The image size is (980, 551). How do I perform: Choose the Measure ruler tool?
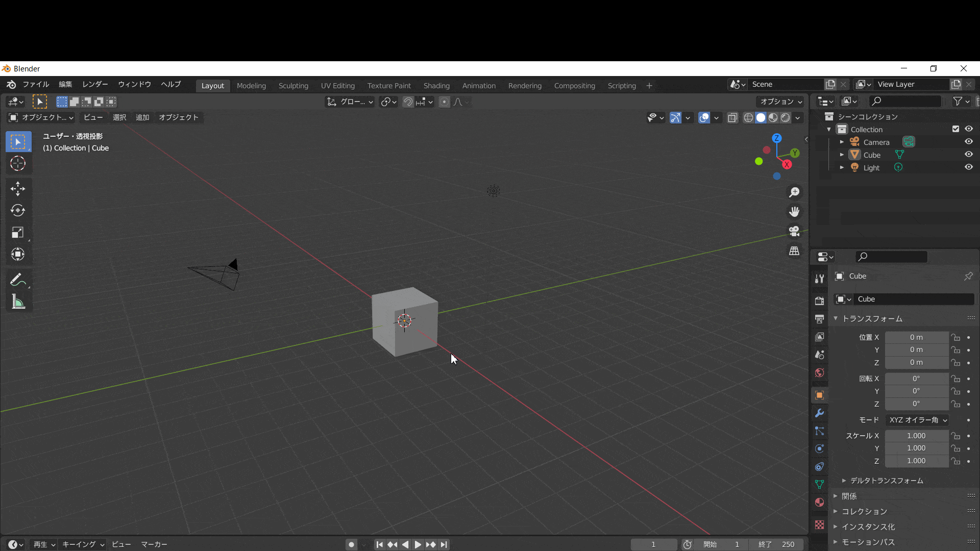tap(18, 302)
